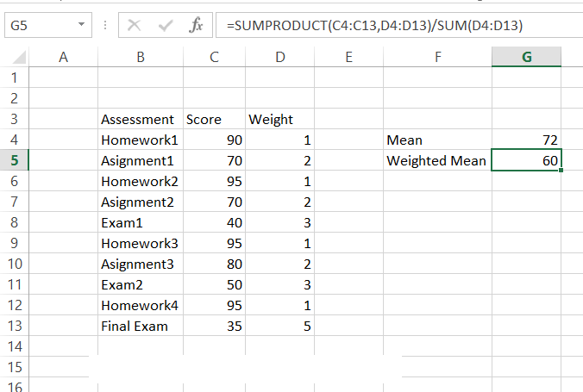Viewport: 583px width, 392px height.
Task: Select column C header
Action: click(x=214, y=57)
